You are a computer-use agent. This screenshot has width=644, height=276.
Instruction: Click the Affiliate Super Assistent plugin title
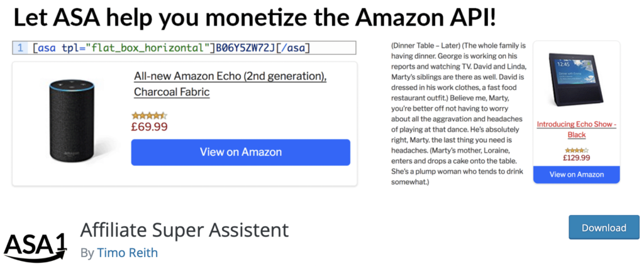click(x=184, y=229)
